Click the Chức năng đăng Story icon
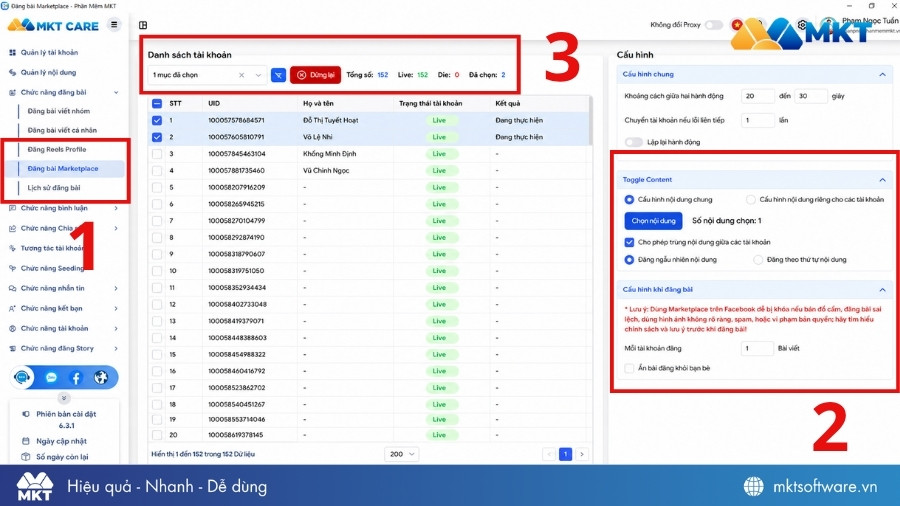Image resolution: width=900 pixels, height=506 pixels. [13, 349]
